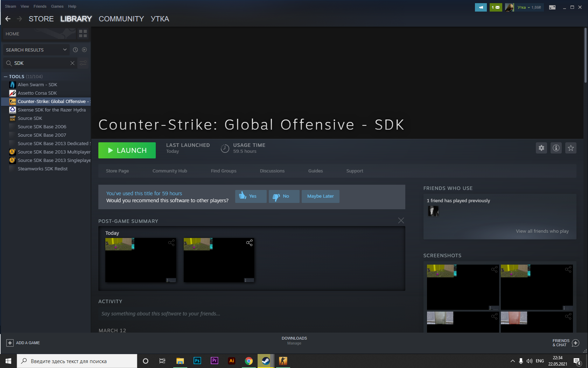Open the Help menu
Viewport: 588px width, 368px height.
click(x=72, y=6)
